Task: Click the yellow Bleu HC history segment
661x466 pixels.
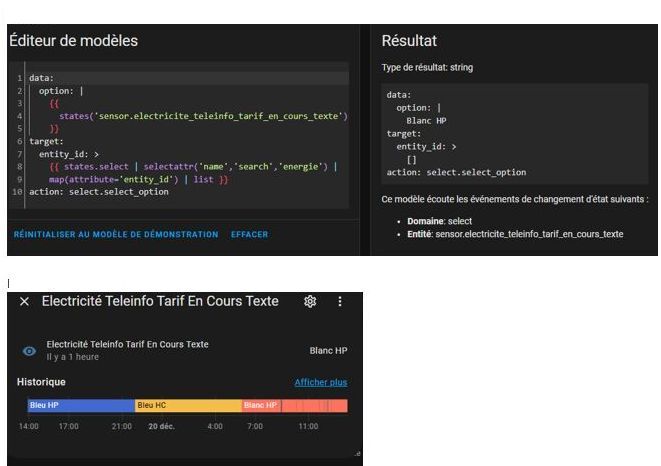Action: point(188,405)
